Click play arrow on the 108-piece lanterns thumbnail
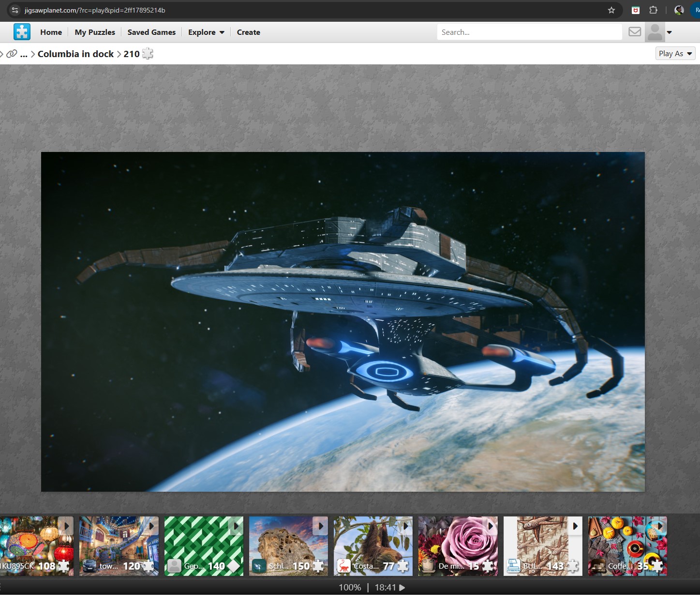 coord(66,526)
